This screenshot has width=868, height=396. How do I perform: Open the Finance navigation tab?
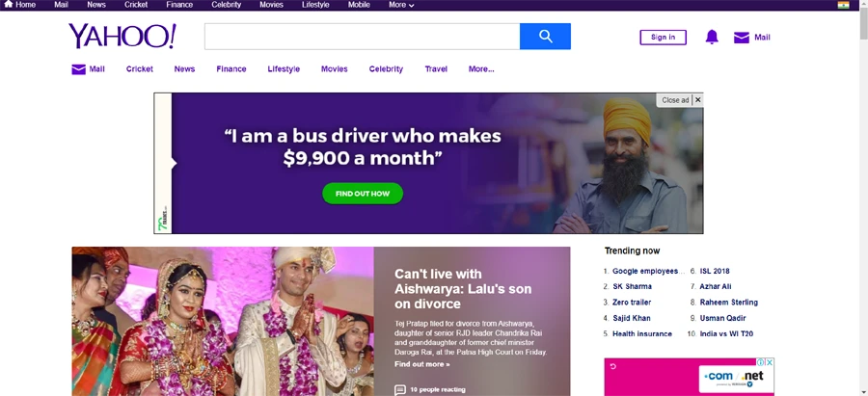(231, 69)
